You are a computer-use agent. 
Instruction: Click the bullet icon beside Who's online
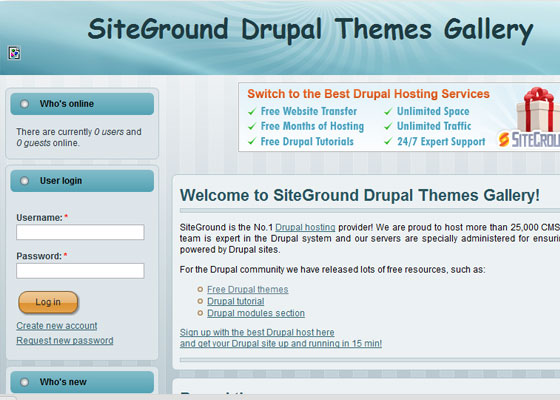[x=24, y=104]
